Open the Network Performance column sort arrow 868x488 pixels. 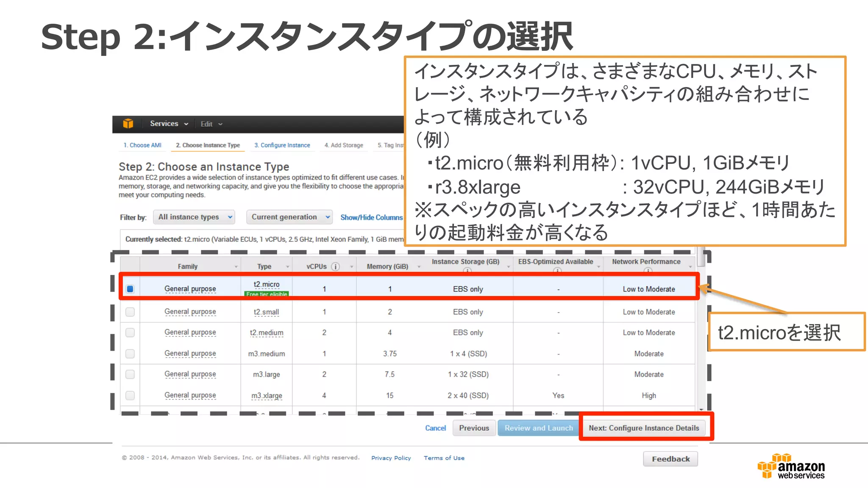pos(690,267)
